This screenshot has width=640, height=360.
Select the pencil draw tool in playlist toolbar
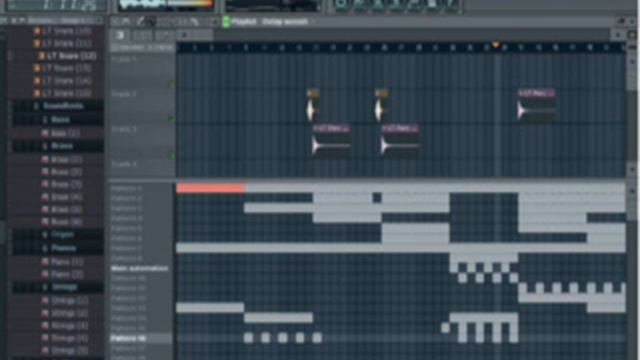(x=141, y=21)
